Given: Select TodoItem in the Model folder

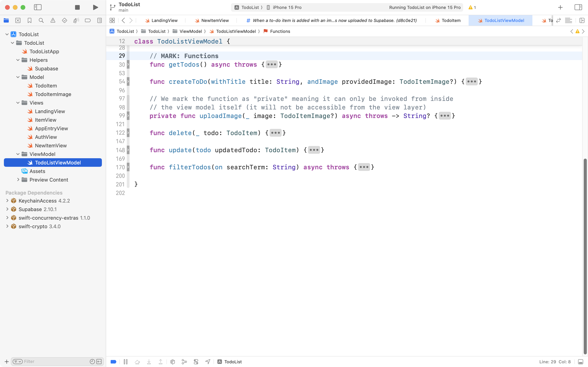Looking at the screenshot, I should (46, 86).
